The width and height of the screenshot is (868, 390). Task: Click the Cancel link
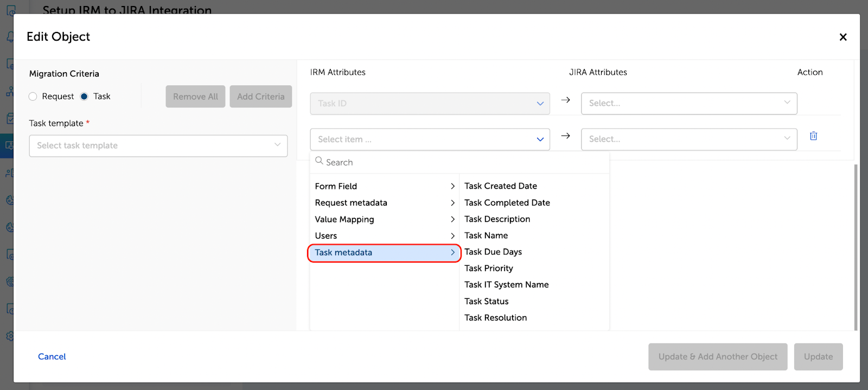52,356
